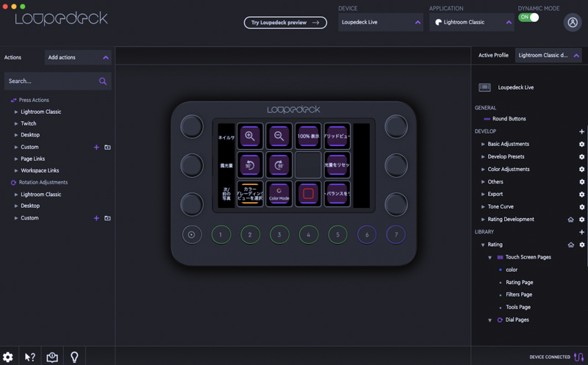
Task: Click the Search actions input field
Action: tap(58, 81)
